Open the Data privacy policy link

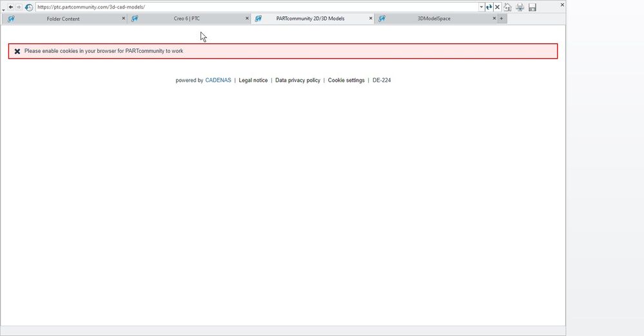[x=298, y=80]
